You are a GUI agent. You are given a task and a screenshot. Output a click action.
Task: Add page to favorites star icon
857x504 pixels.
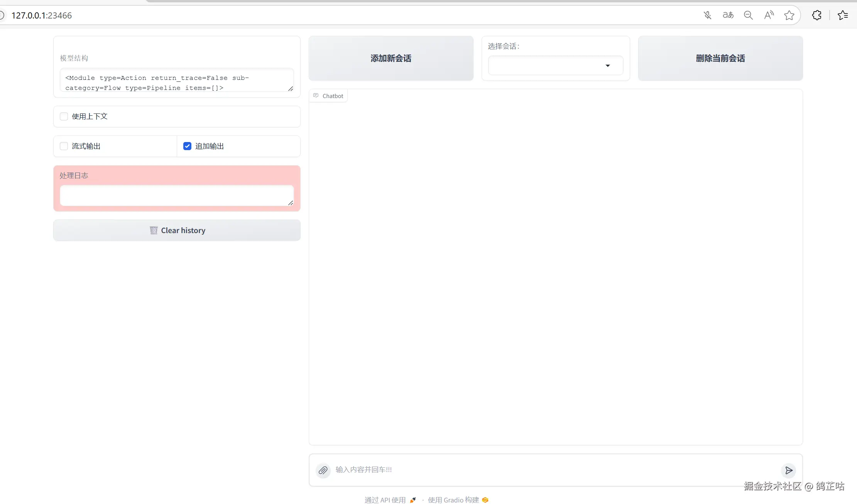click(x=789, y=15)
